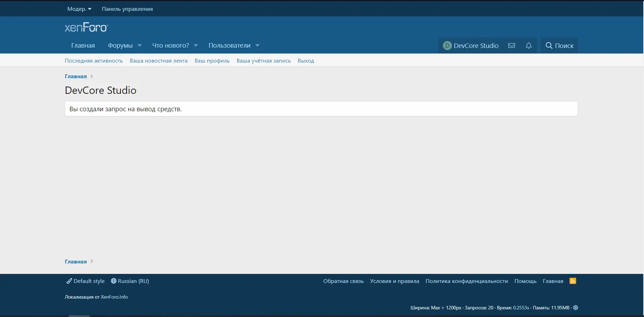This screenshot has height=317, width=644.
Task: Click the search magnifier Поиск button
Action: point(559,46)
